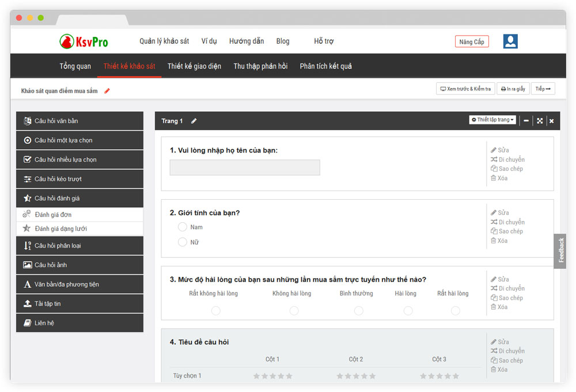This screenshot has height=392, width=576.
Task: Expand the Trang 1 panel to fullscreen
Action: (540, 121)
